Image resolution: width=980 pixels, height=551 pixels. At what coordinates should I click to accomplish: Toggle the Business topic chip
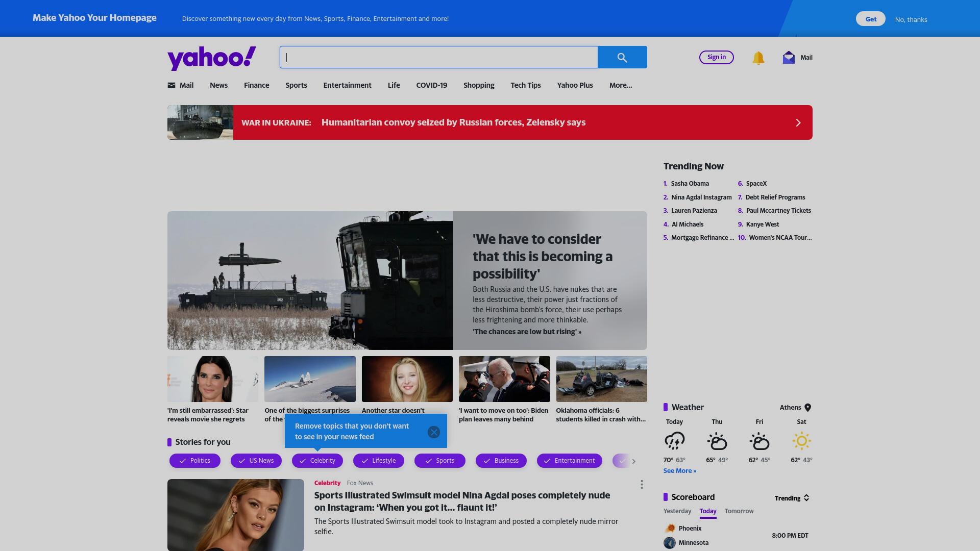[501, 461]
